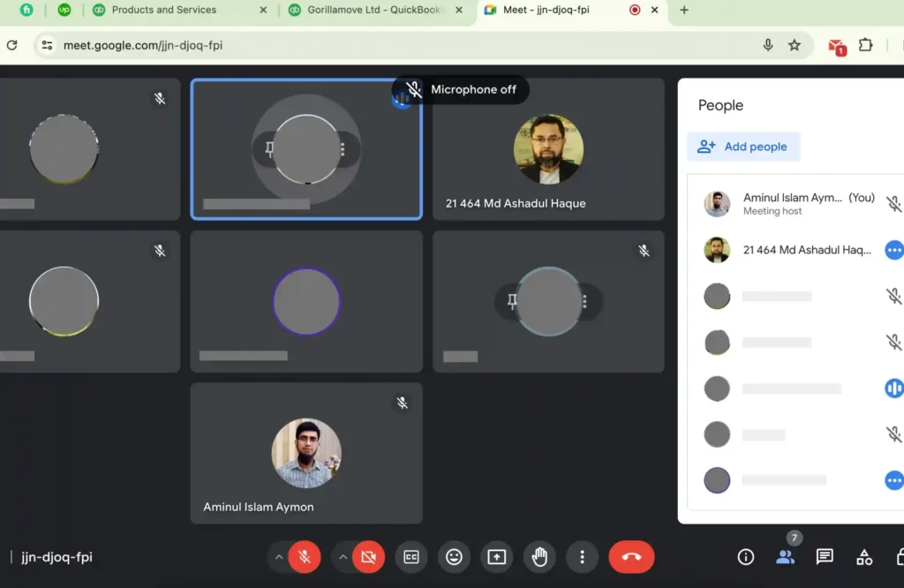Viewport: 904px width, 588px height.
Task: Click muted mic icon for Aminul Islam (You)
Action: tap(893, 203)
